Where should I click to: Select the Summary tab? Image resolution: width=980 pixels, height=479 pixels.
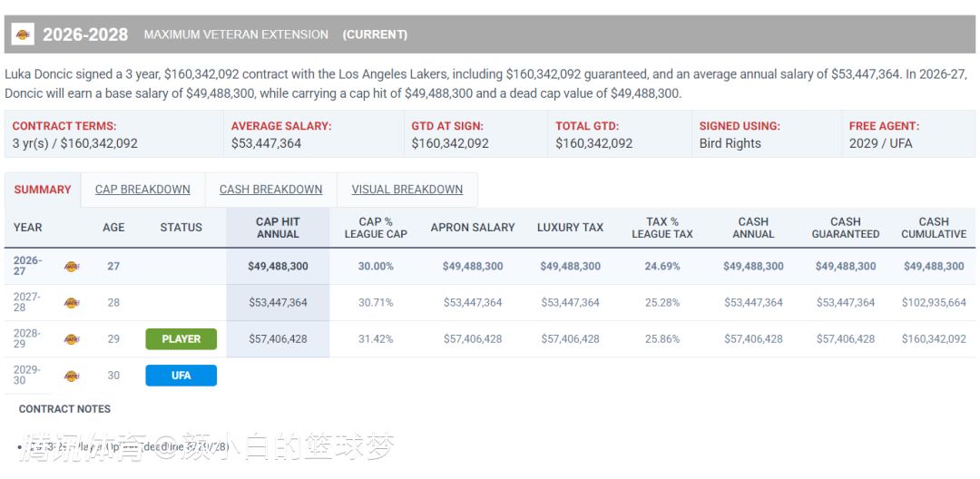[43, 190]
